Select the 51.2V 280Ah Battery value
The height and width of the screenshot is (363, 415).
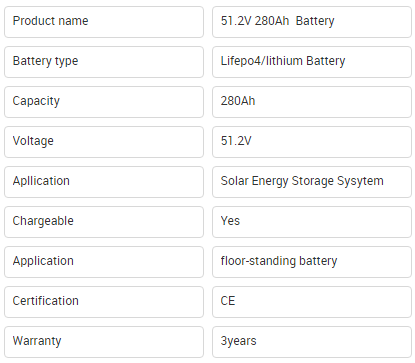[x=312, y=22]
